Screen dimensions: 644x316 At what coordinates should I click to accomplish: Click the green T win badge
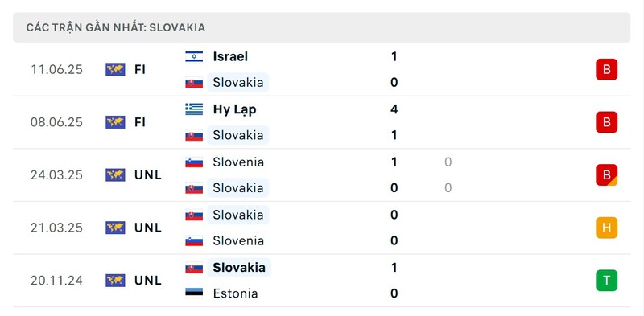click(x=607, y=281)
